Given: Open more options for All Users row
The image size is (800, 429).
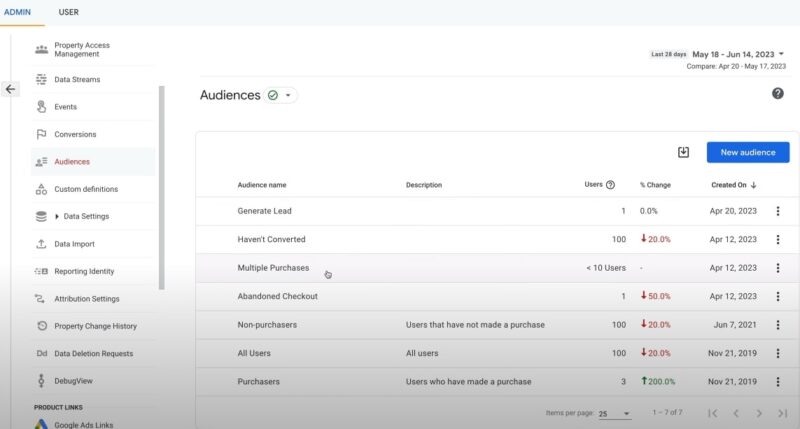Looking at the screenshot, I should 778,353.
